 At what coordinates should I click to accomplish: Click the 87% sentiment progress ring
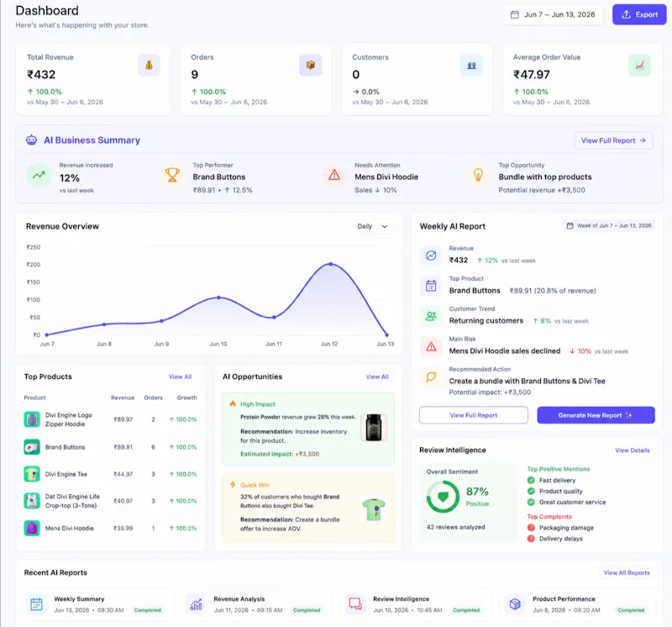coord(443,497)
